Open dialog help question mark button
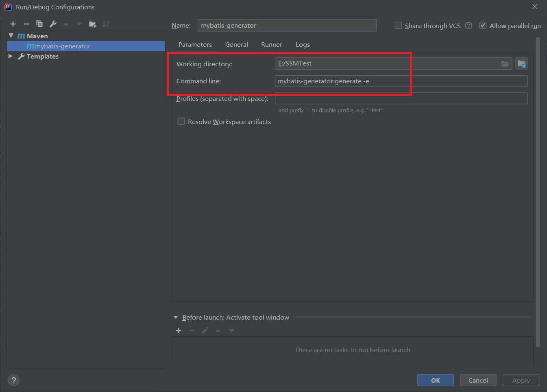The width and height of the screenshot is (547, 392). point(13,380)
